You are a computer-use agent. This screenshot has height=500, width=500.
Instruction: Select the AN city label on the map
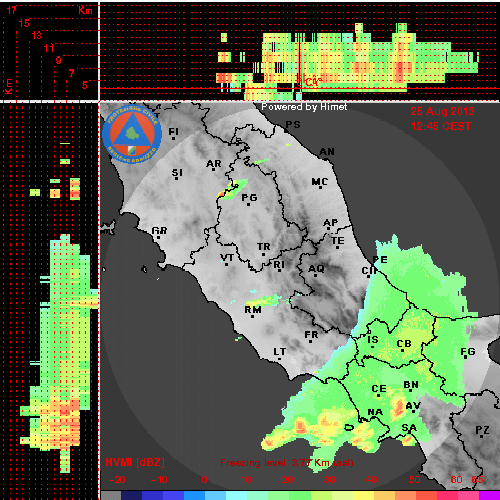[327, 152]
